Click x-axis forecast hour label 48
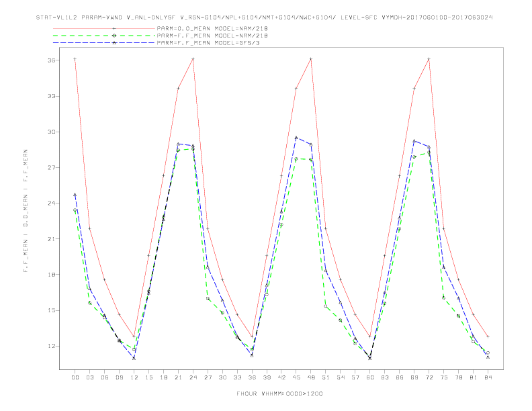This screenshot has width=532, height=411. 311,377
